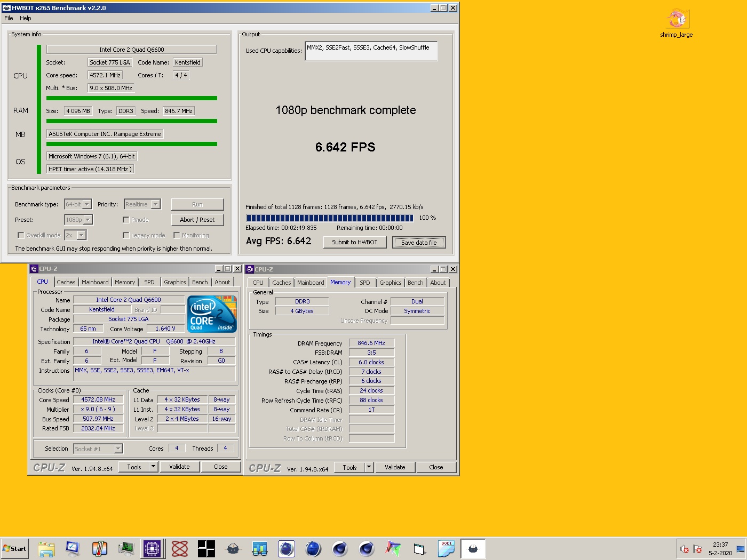Switch to Graphics tab in CPU-Z Memory timings window
Image resolution: width=747 pixels, height=560 pixels.
coord(391,283)
